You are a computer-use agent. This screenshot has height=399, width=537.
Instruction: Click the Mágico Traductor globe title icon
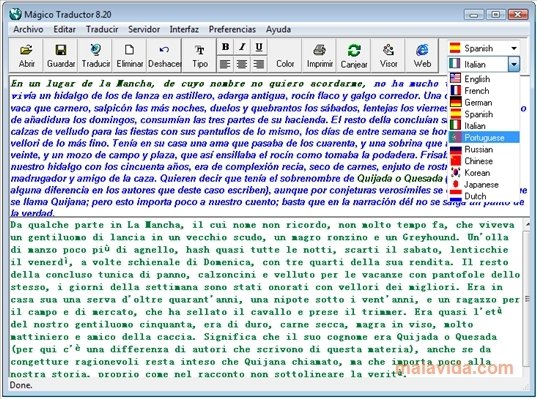pyautogui.click(x=15, y=14)
